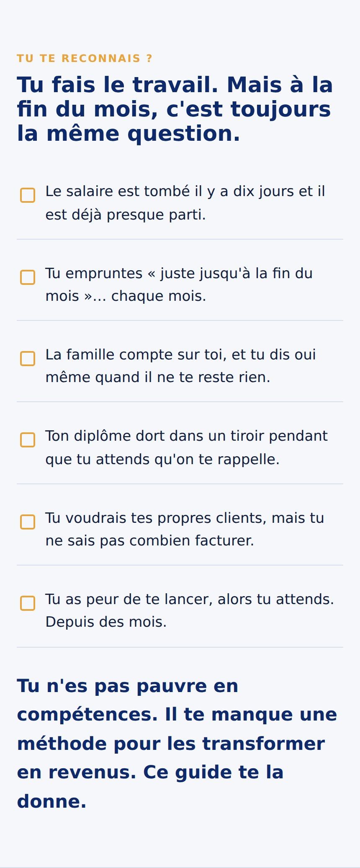Click the divider beneath the diplôme item
This screenshot has width=360, height=868.
click(180, 484)
